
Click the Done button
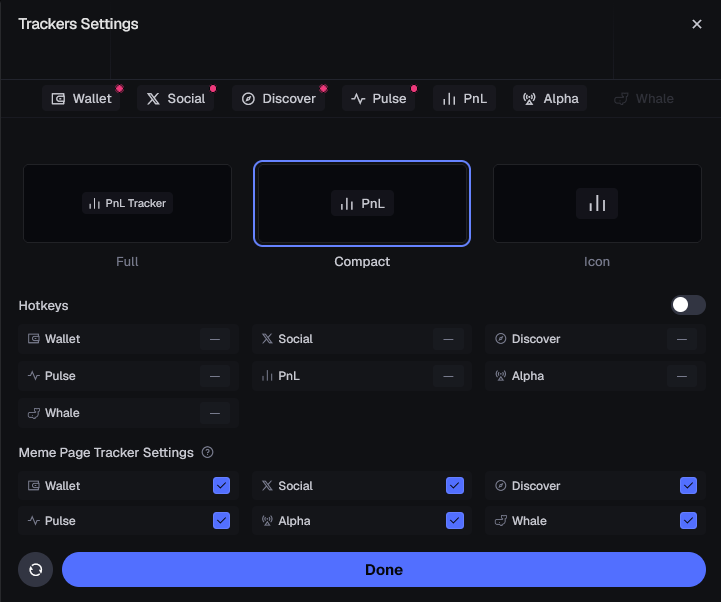(384, 570)
